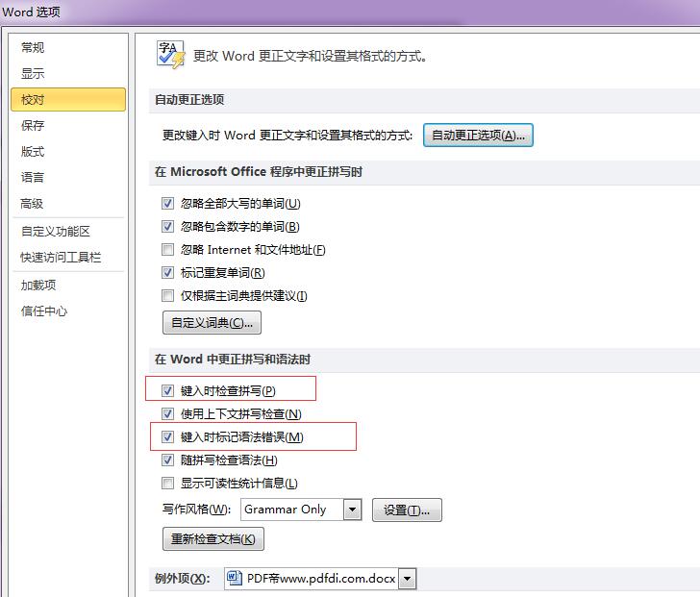Toggle 随拼写检查语法 checkbox

pyautogui.click(x=167, y=460)
